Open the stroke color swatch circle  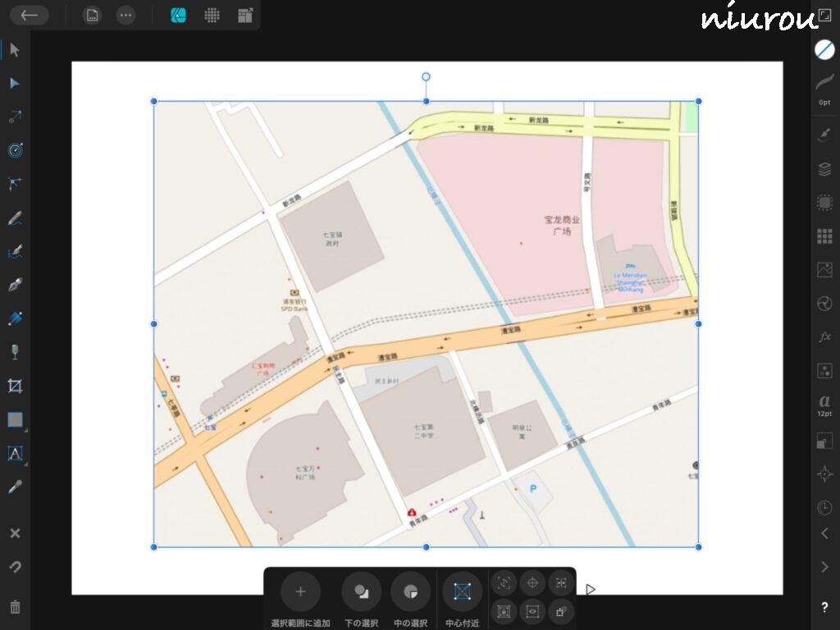click(824, 49)
